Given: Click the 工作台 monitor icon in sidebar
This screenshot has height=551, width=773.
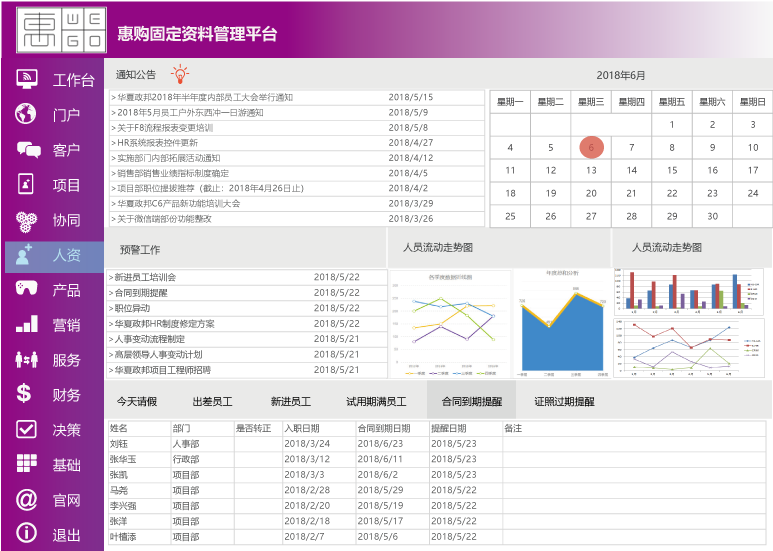Looking at the screenshot, I should point(27,80).
